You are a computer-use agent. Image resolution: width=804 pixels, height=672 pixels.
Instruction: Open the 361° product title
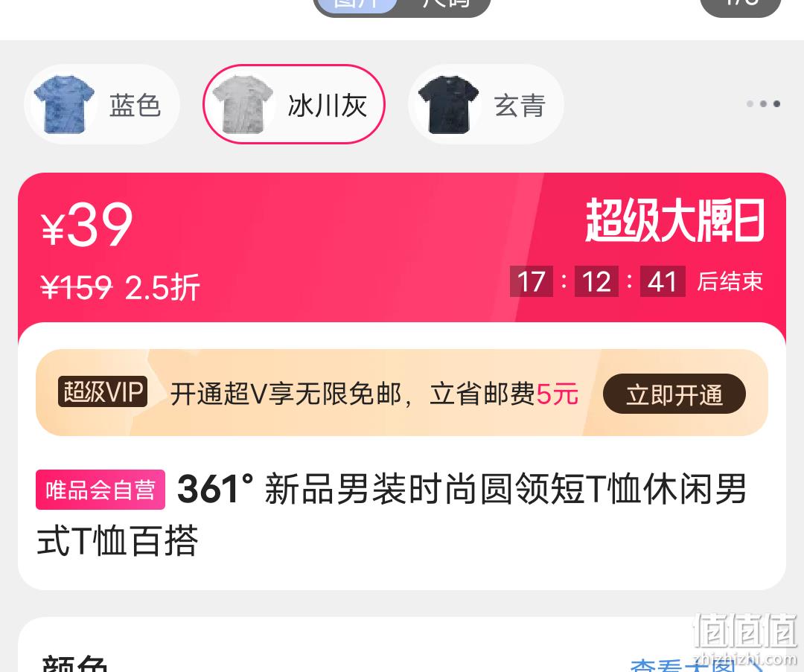coord(392,515)
